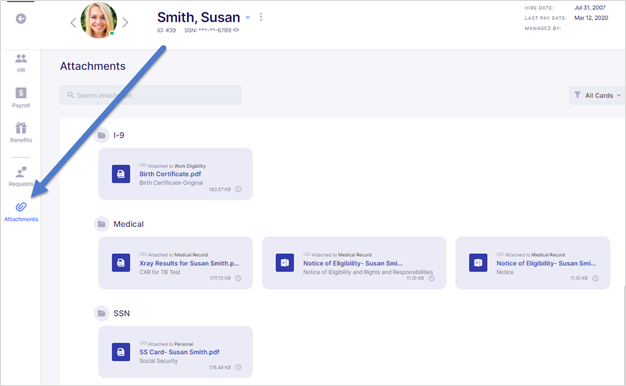Image resolution: width=626 pixels, height=386 pixels.
Task: Collapse the I-9 folder group
Action: coord(102,135)
